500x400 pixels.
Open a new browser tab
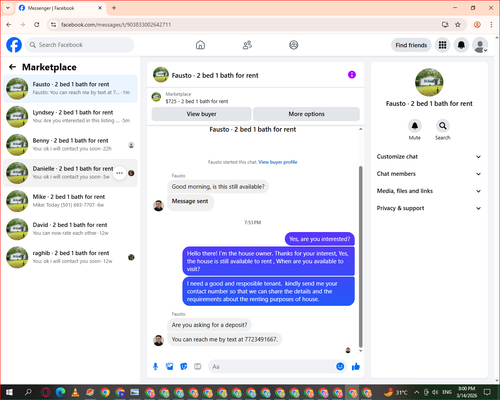114,8
